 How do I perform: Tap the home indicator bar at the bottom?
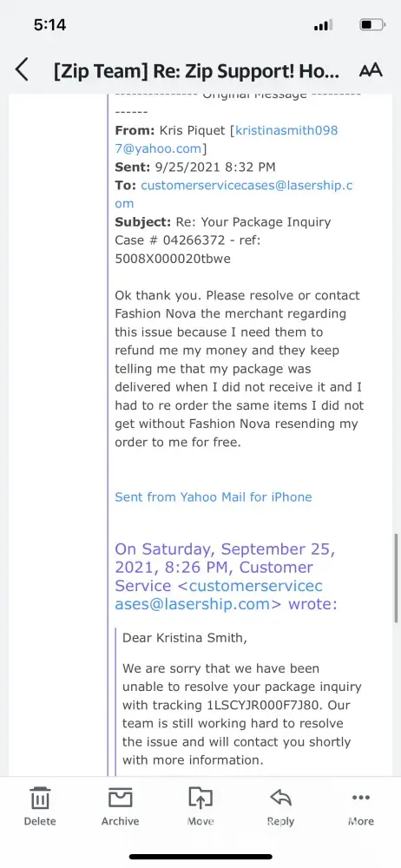coord(200,857)
